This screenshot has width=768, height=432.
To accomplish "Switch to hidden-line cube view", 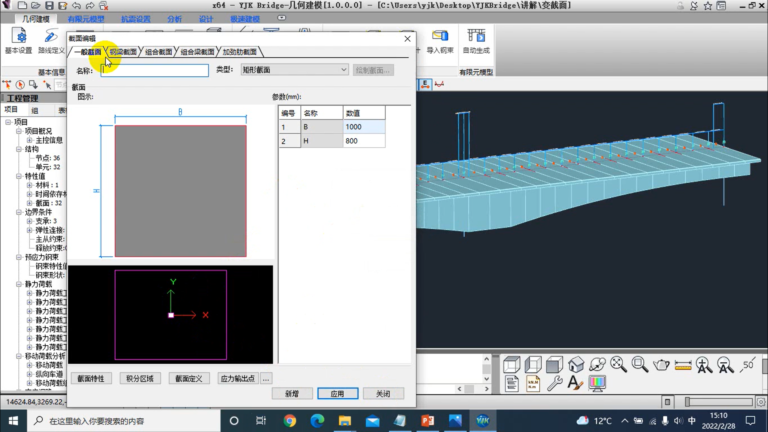I will tap(533, 364).
